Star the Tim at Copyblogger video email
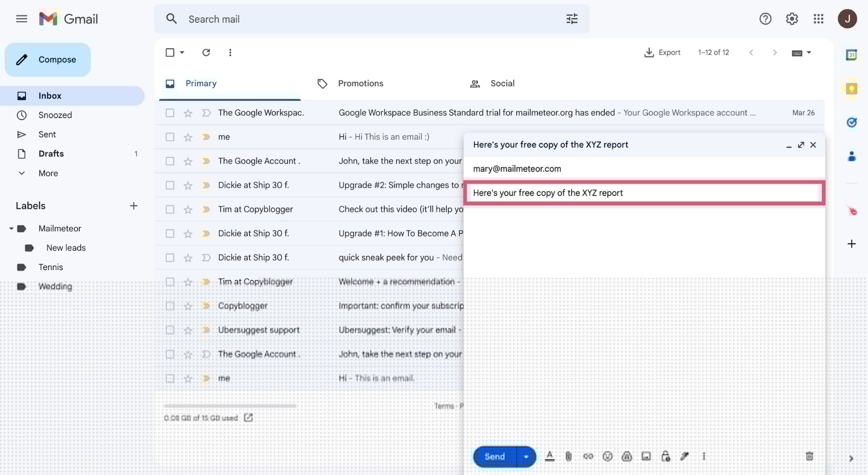Viewport: 868px width, 475px height. coord(188,210)
